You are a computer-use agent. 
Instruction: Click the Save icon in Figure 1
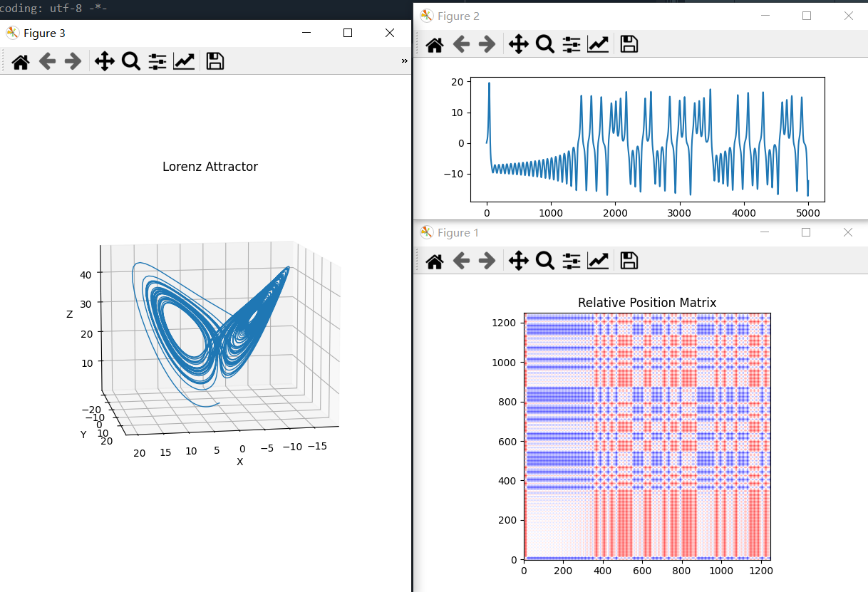pos(629,261)
